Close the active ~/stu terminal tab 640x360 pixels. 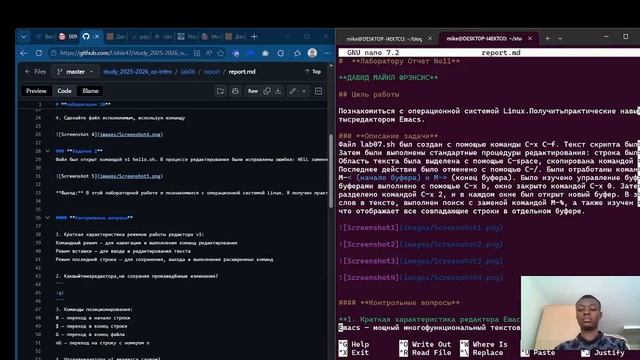(x=530, y=38)
